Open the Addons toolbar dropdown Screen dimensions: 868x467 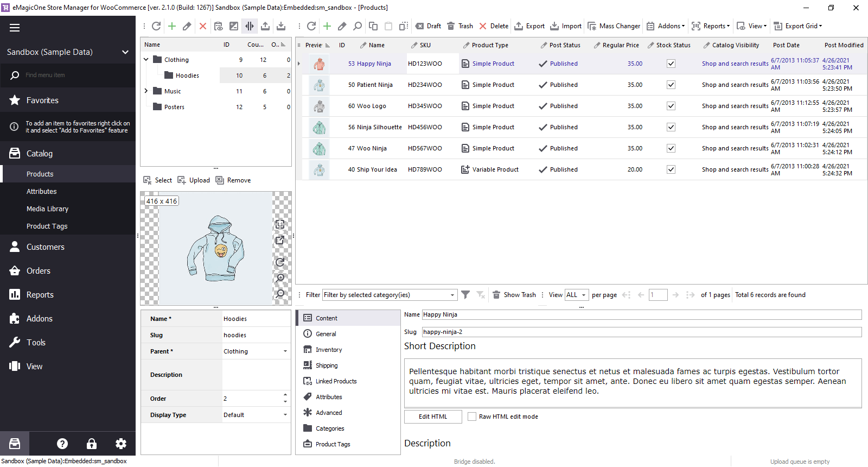[666, 26]
